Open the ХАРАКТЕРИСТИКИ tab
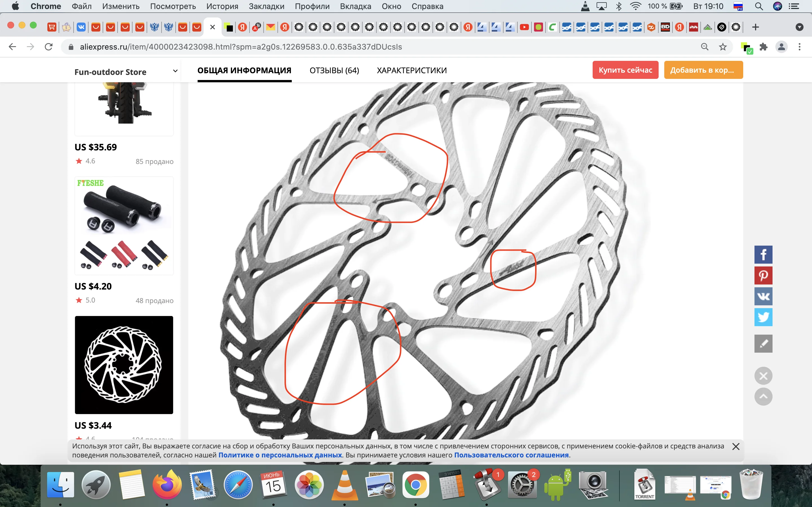812x507 pixels. (412, 70)
